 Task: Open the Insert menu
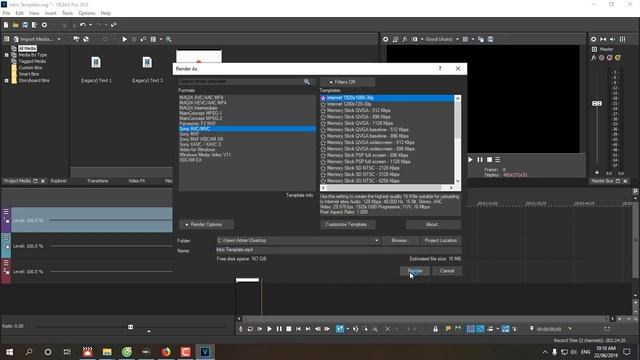(x=50, y=13)
